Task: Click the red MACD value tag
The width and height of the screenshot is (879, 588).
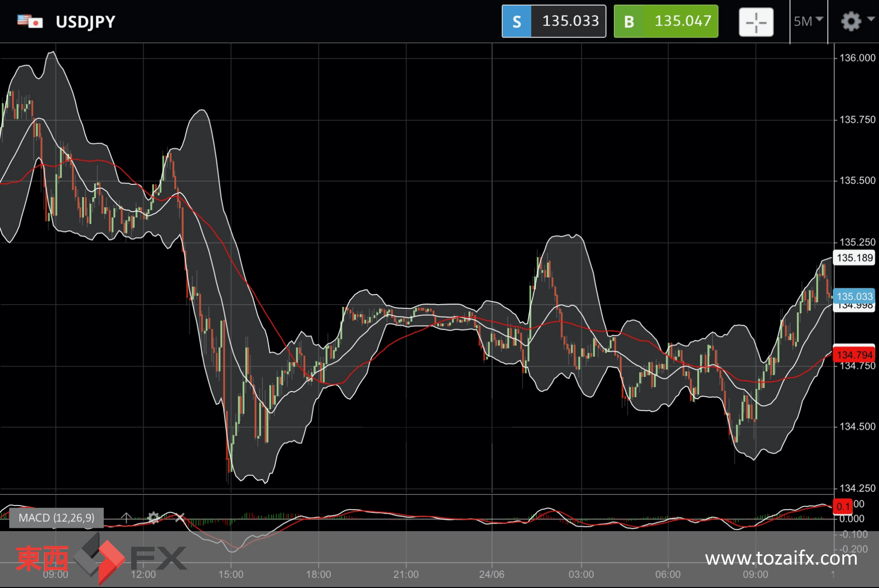Action: [x=843, y=506]
